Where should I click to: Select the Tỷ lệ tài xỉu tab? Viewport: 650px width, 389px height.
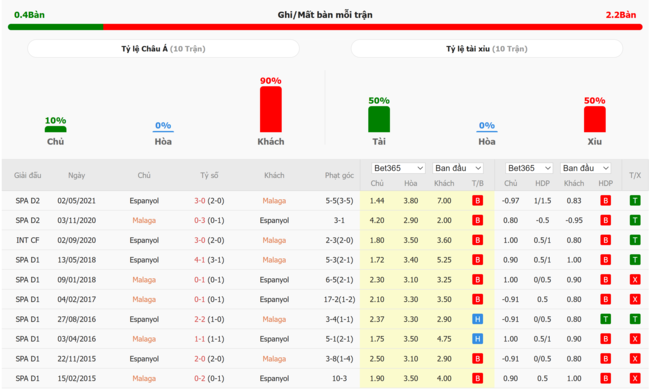click(x=487, y=49)
